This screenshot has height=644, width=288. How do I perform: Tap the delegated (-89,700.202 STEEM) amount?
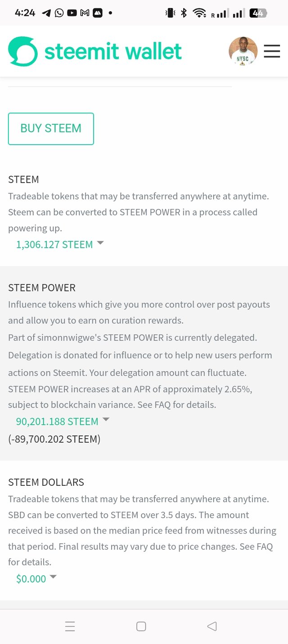point(54,439)
